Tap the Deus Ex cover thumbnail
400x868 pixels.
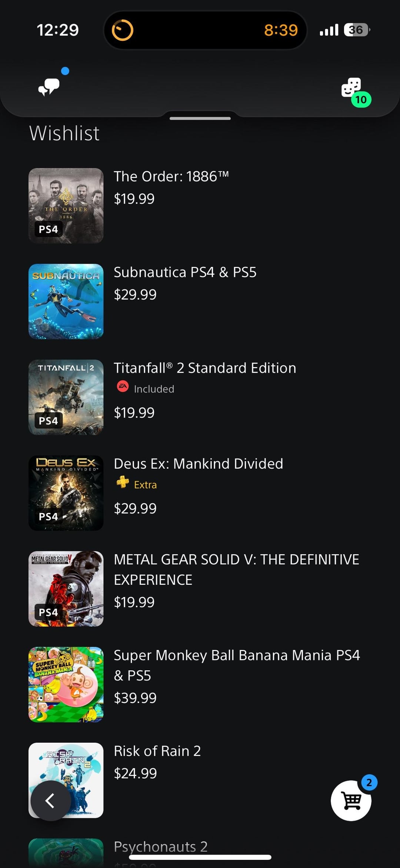66,493
